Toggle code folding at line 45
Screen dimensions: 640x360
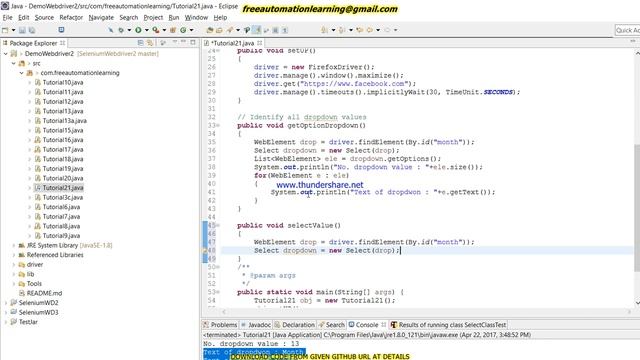click(x=218, y=226)
